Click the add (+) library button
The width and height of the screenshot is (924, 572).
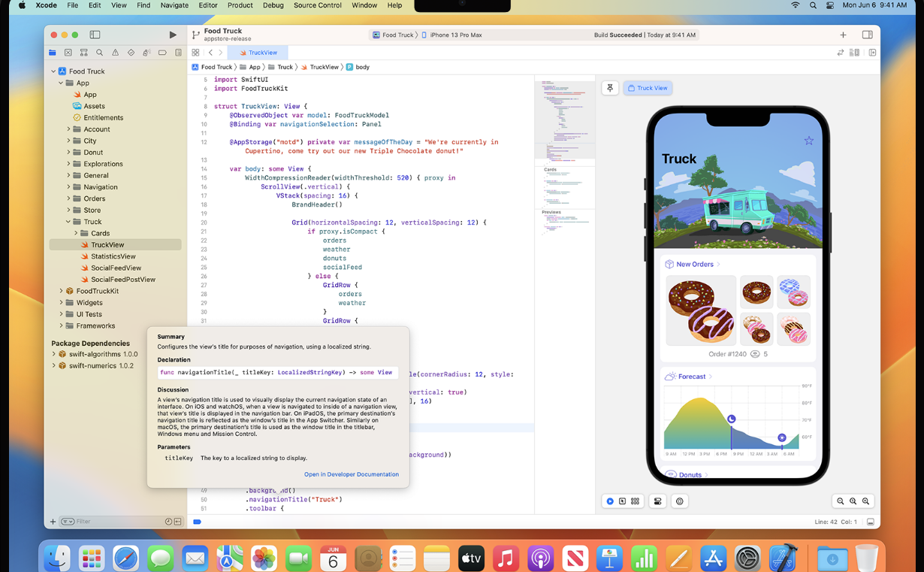843,35
